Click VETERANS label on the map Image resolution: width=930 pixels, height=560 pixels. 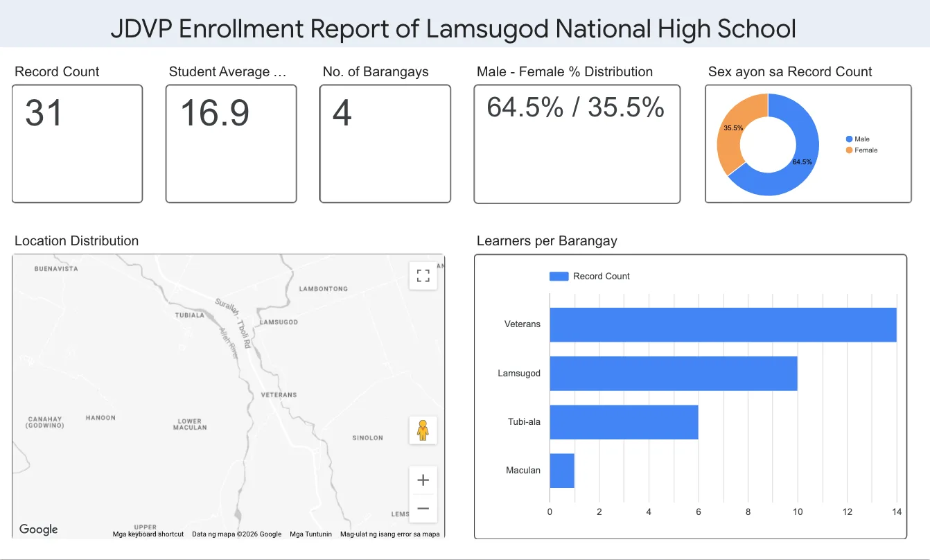(279, 395)
